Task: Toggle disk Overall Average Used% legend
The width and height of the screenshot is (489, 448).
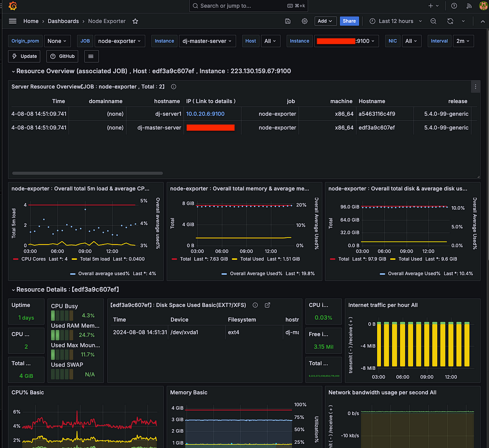Action: (414, 274)
